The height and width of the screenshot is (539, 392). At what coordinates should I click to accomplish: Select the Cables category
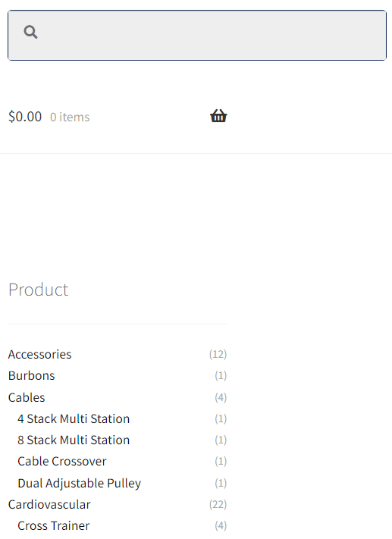point(27,398)
